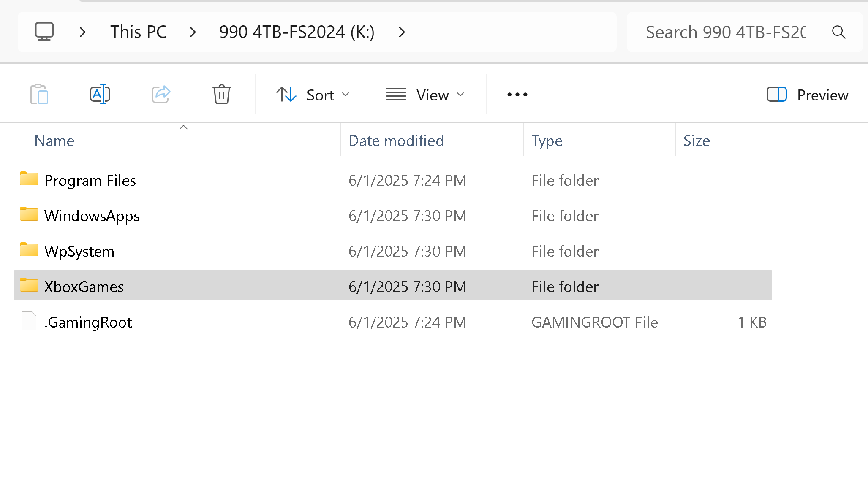
Task: Open the View dropdown
Action: point(426,95)
